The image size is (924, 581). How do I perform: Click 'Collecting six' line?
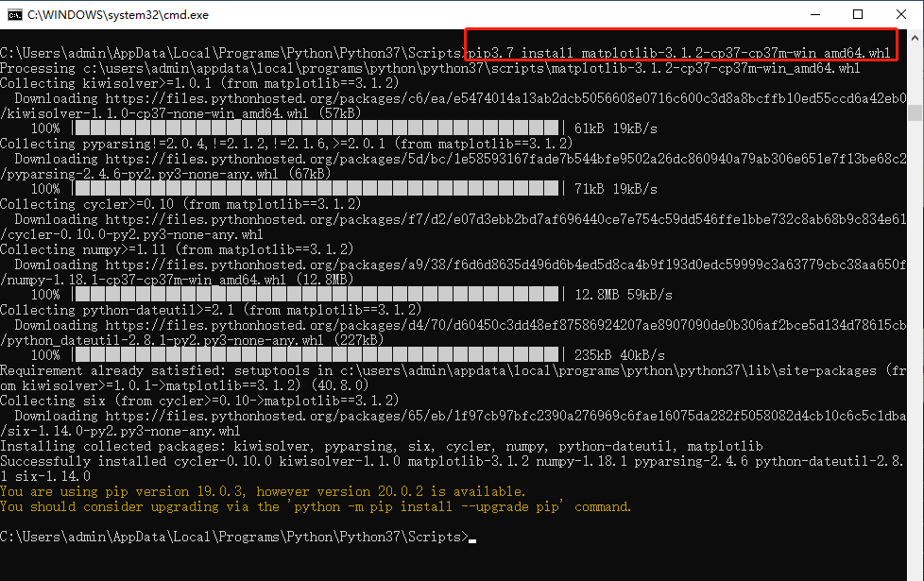[x=199, y=401]
